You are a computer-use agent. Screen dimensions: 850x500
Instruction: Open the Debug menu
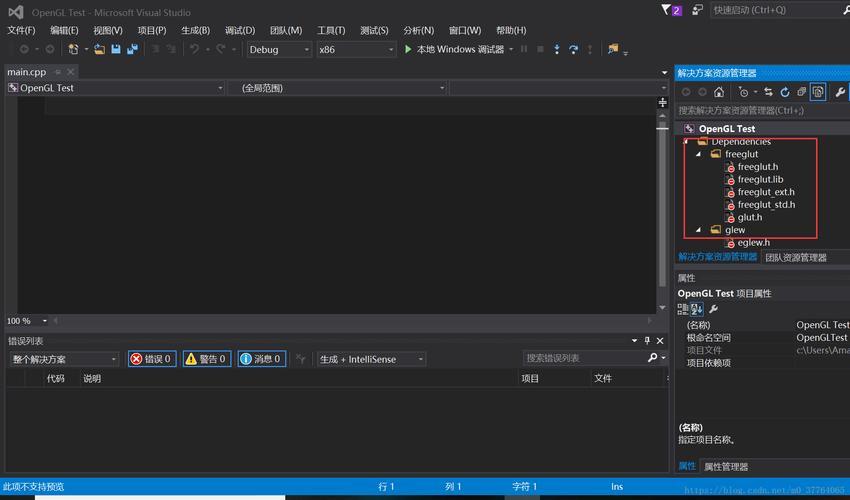(240, 30)
